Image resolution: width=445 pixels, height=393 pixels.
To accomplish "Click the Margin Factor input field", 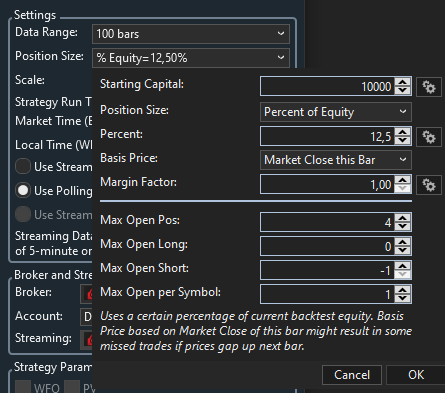I will pos(328,184).
